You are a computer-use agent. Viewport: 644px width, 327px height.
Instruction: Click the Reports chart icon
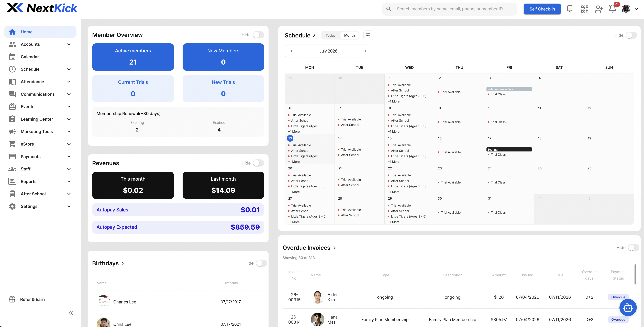(x=12, y=181)
